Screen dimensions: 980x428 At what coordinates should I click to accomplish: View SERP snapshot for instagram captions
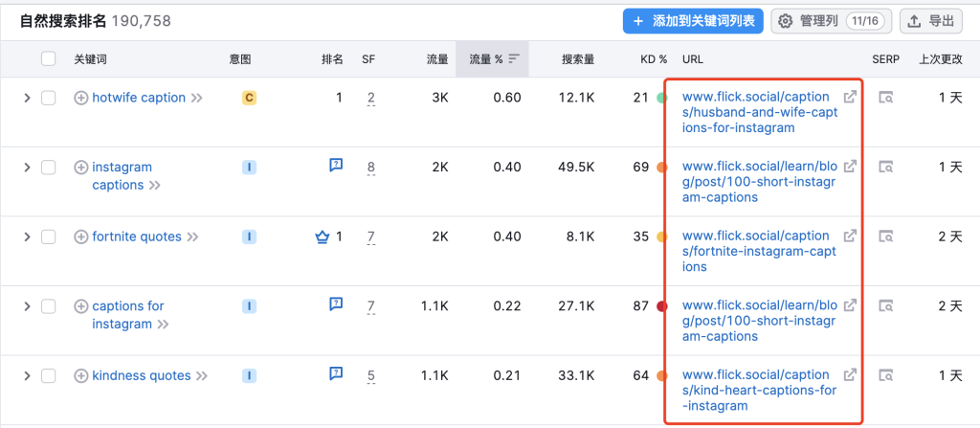tap(885, 167)
